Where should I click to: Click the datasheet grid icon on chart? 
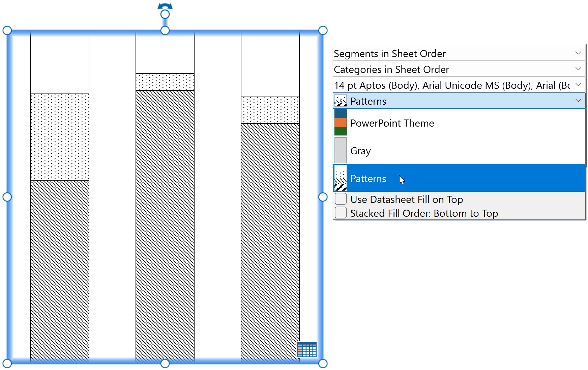tap(307, 349)
